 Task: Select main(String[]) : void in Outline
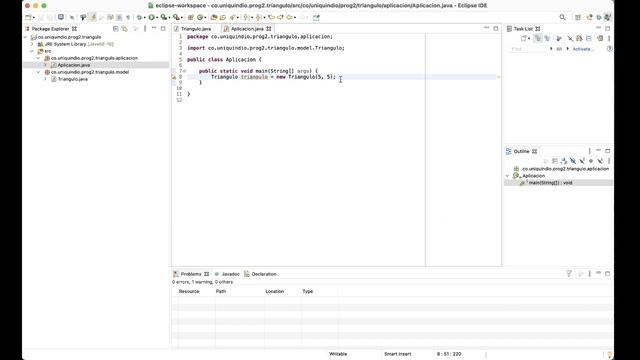[x=550, y=183]
